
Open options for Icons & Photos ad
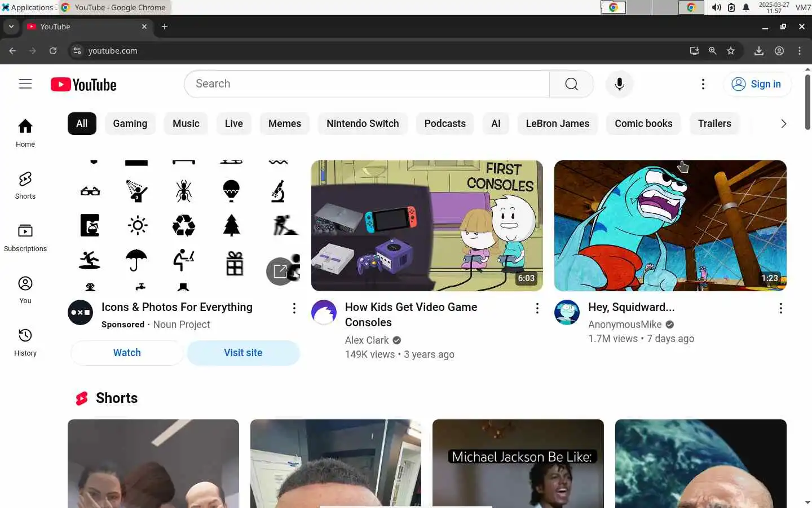click(x=294, y=308)
